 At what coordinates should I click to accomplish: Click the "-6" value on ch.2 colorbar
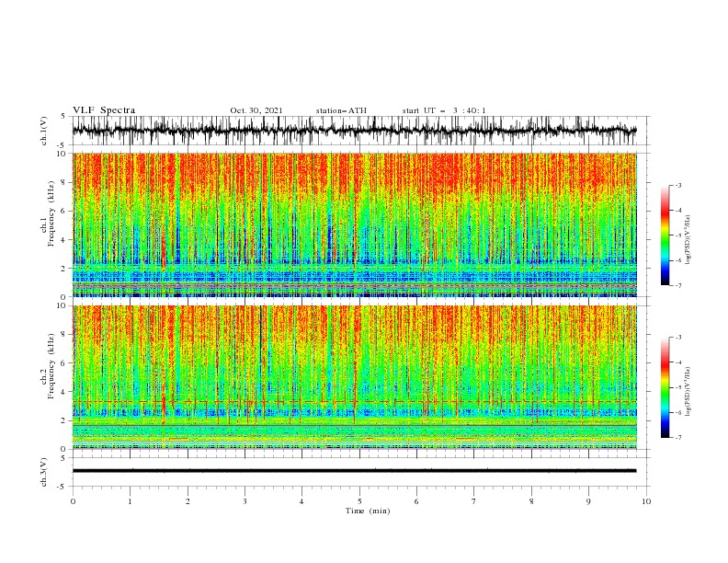(678, 412)
